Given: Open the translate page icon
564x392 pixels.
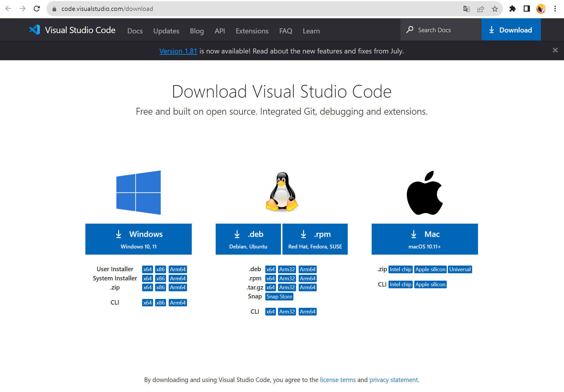Looking at the screenshot, I should [x=467, y=9].
